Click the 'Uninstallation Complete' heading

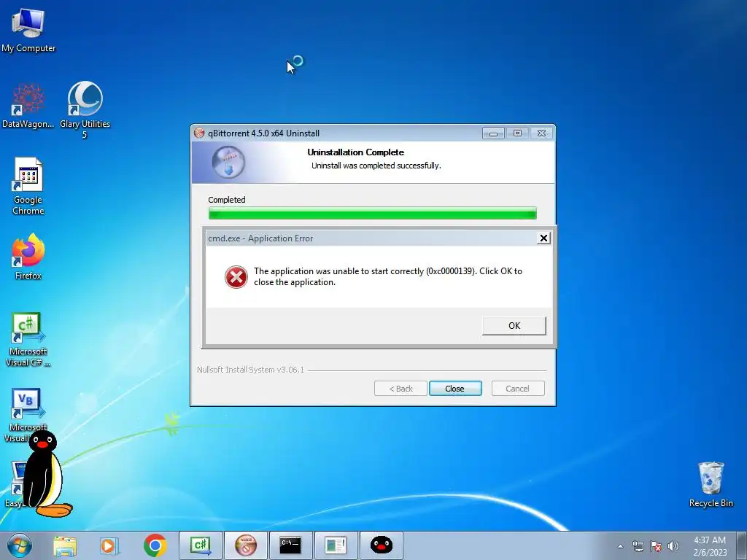[355, 152]
